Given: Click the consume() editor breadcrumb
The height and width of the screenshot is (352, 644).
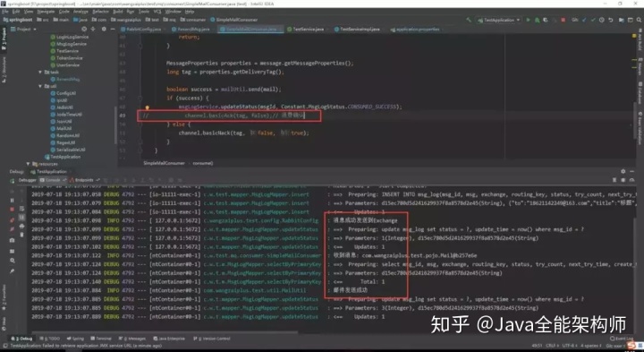Looking at the screenshot, I should tap(203, 163).
